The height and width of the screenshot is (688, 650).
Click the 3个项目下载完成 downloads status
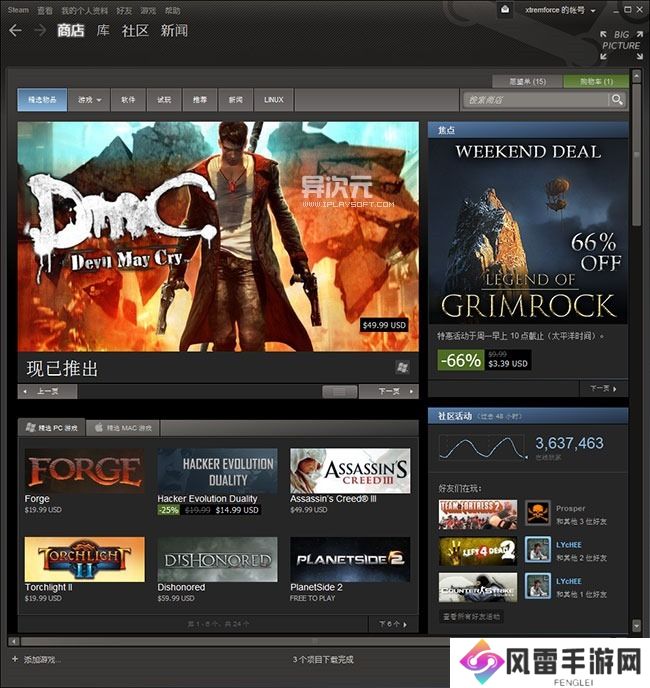323,659
